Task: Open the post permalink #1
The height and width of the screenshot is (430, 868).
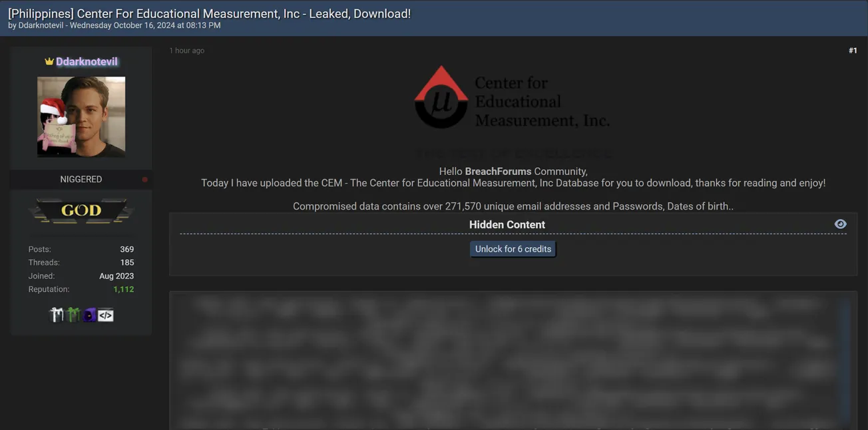Action: [x=852, y=51]
